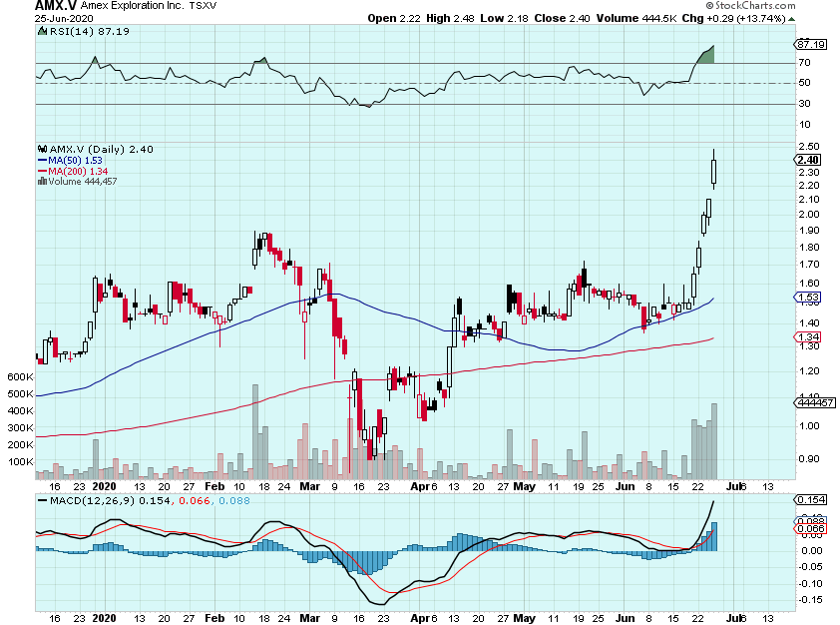Select the 1.34 MA(200) axis tag
The height and width of the screenshot is (625, 840).
click(807, 338)
